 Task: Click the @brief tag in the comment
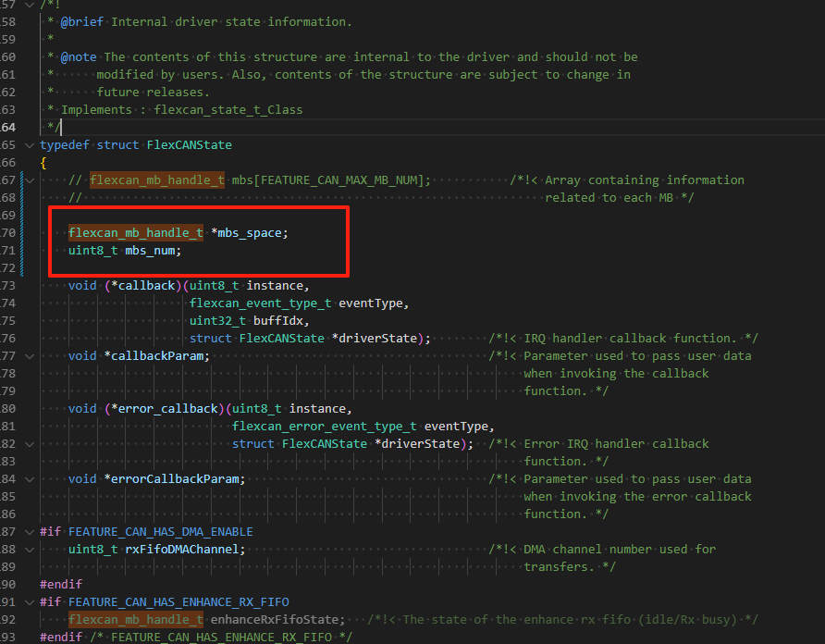(82, 22)
